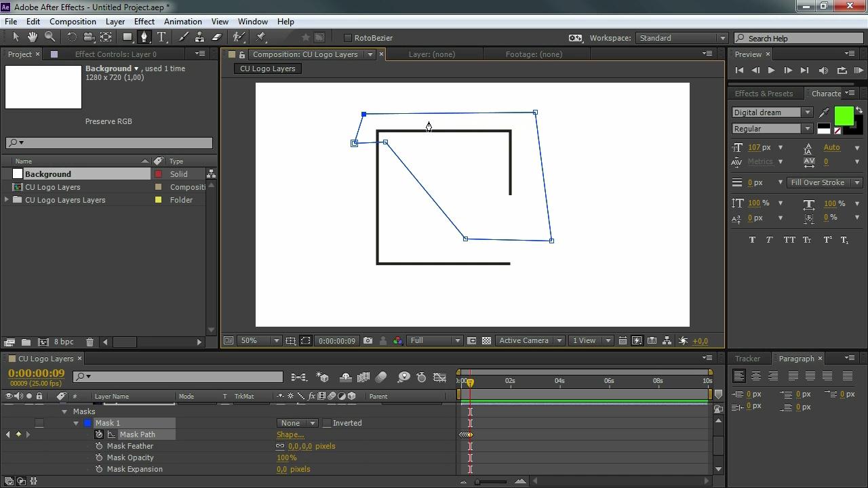Open the Layer menu
The height and width of the screenshot is (488, 868).
115,22
